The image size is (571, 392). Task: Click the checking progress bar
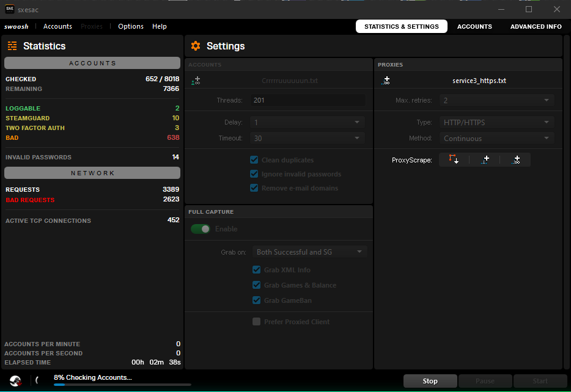(x=122, y=384)
